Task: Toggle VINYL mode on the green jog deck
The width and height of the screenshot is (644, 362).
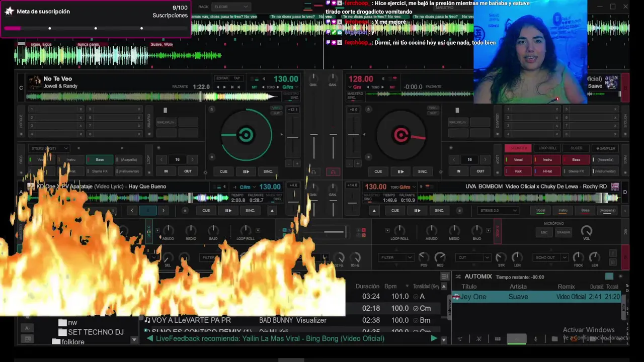Action: (276, 108)
